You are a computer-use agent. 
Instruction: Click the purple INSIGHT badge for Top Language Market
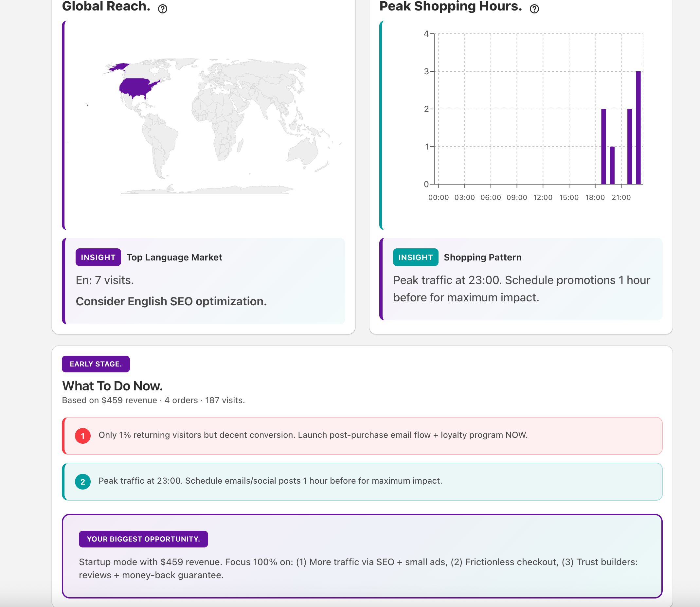(x=98, y=258)
